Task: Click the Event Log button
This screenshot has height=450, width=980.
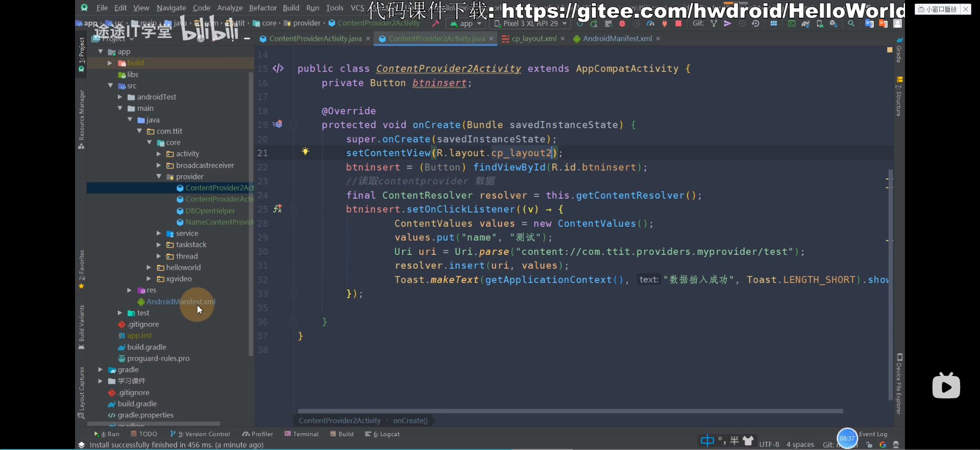Action: click(873, 434)
